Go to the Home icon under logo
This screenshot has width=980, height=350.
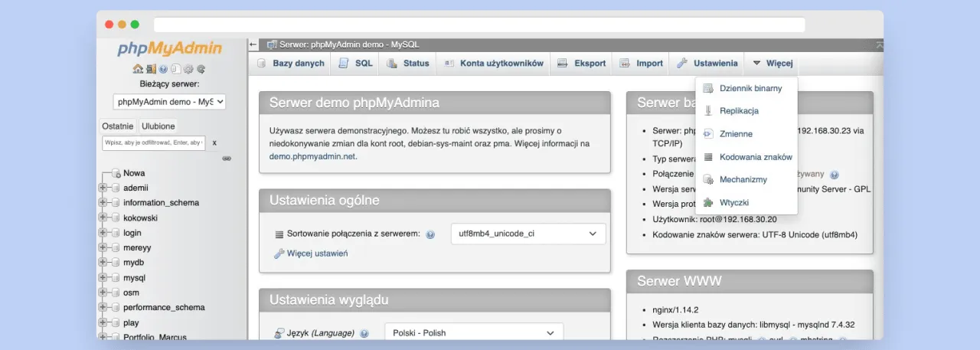coord(138,69)
